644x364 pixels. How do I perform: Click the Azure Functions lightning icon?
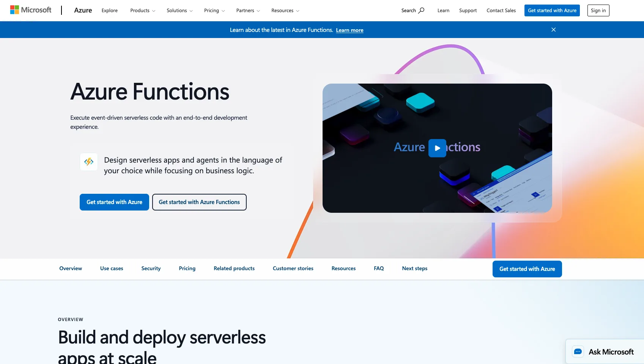89,162
